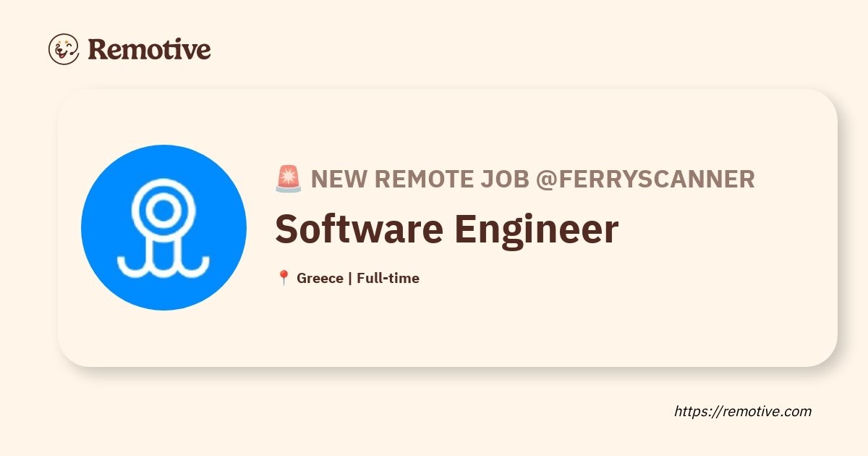The height and width of the screenshot is (456, 868).
Task: Click the Remotive smiley mascot logo icon
Action: tap(64, 49)
